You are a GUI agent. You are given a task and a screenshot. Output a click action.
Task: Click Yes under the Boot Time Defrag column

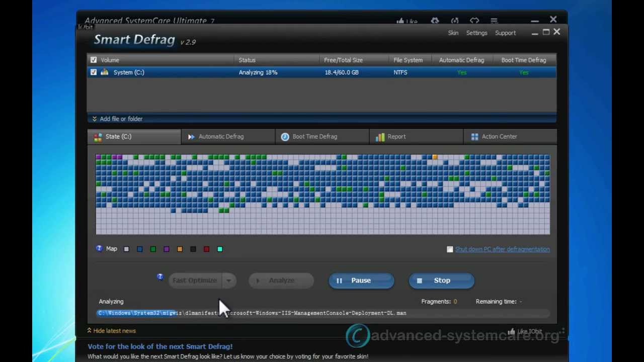coord(524,72)
